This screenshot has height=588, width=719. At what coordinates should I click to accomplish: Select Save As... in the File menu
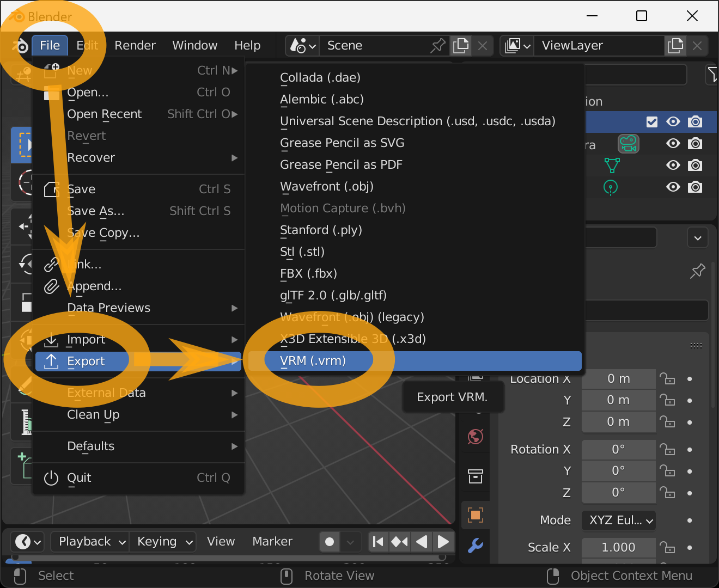[x=139, y=211]
